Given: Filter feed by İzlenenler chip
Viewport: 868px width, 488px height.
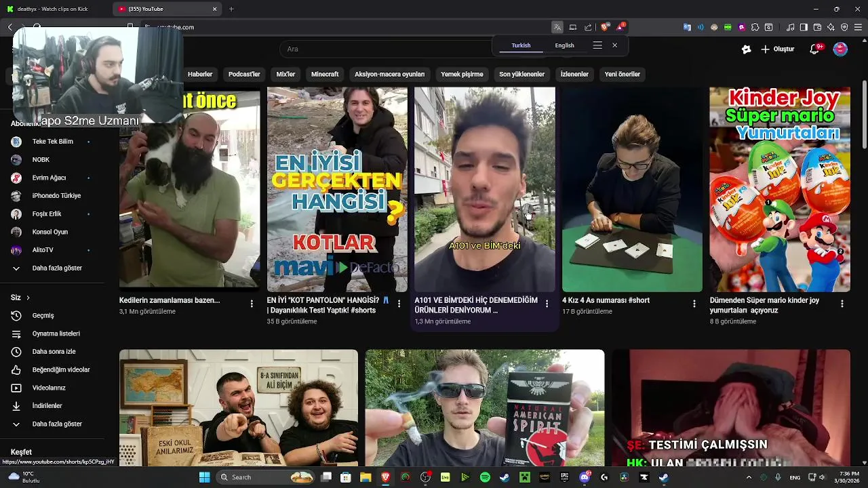Looking at the screenshot, I should pos(574,74).
